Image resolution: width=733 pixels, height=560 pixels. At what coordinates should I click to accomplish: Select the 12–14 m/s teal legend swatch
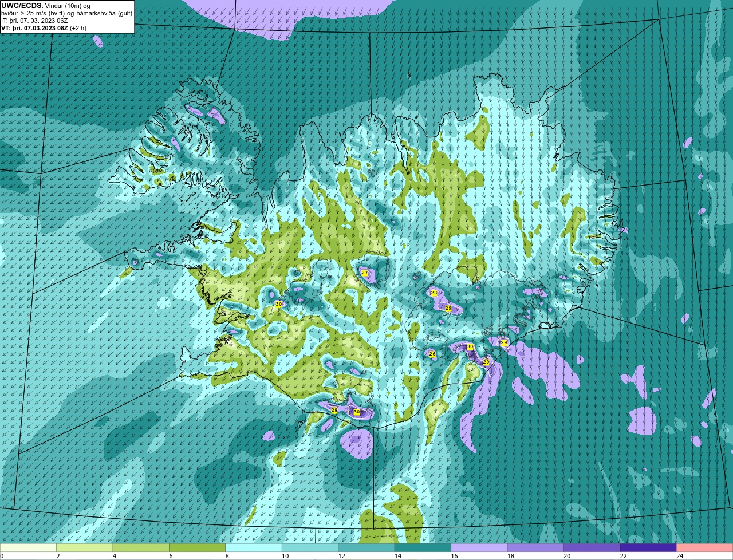[x=366, y=548]
